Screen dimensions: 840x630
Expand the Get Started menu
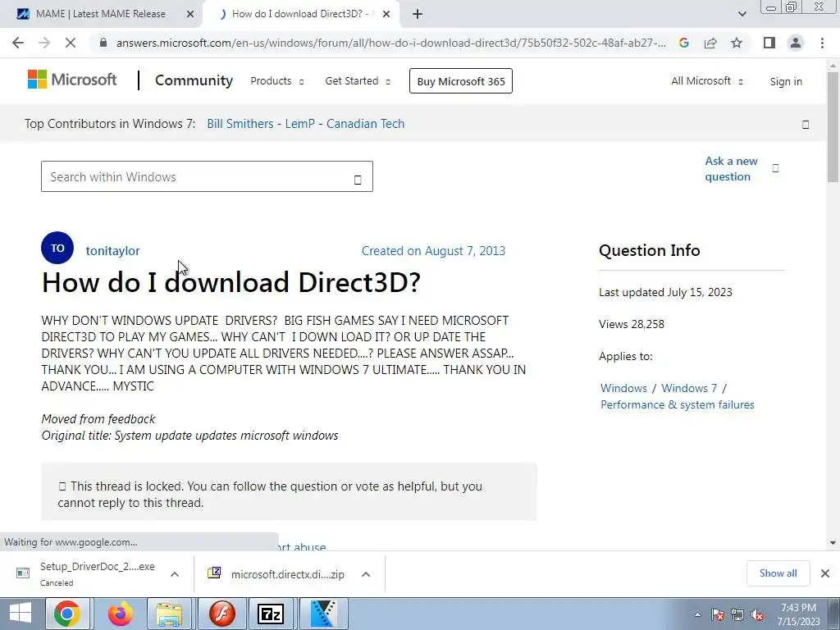pos(358,81)
